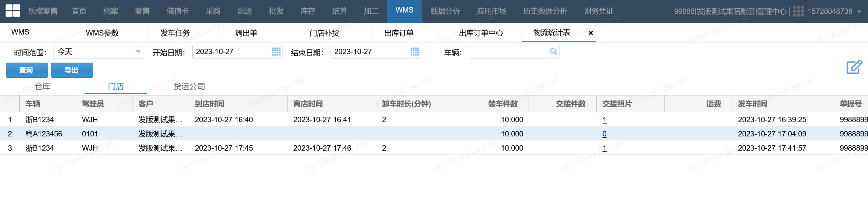This screenshot has height=198, width=868.
Task: Select the WMS top menu
Action: point(405,10)
